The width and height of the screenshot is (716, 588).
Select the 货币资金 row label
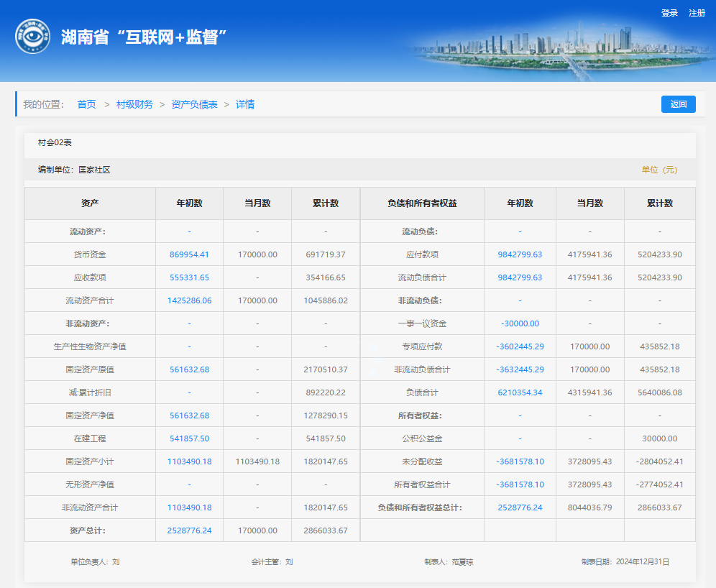pyautogui.click(x=89, y=254)
